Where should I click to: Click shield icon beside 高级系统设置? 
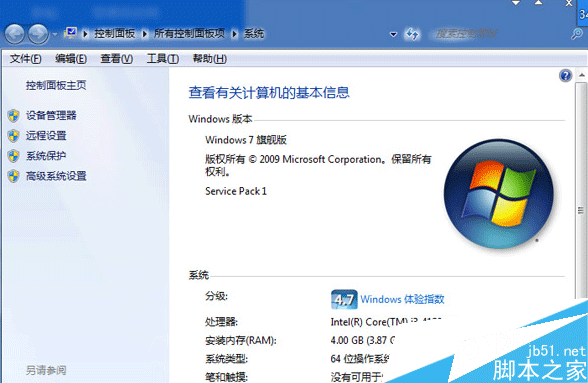coord(14,176)
